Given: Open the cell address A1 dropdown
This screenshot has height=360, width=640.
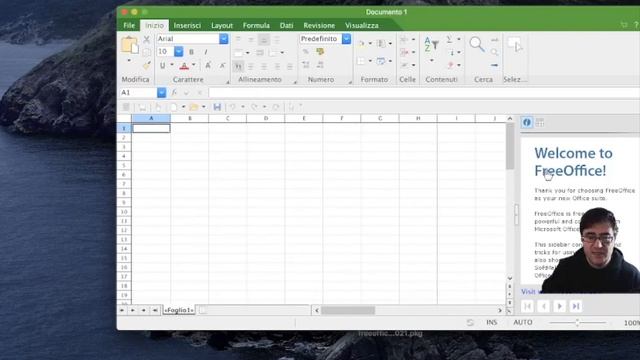Looking at the screenshot, I should pos(162,93).
